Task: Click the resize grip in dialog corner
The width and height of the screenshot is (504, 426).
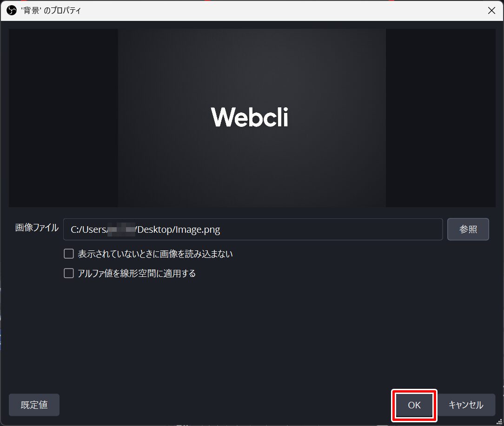Action: click(x=499, y=421)
